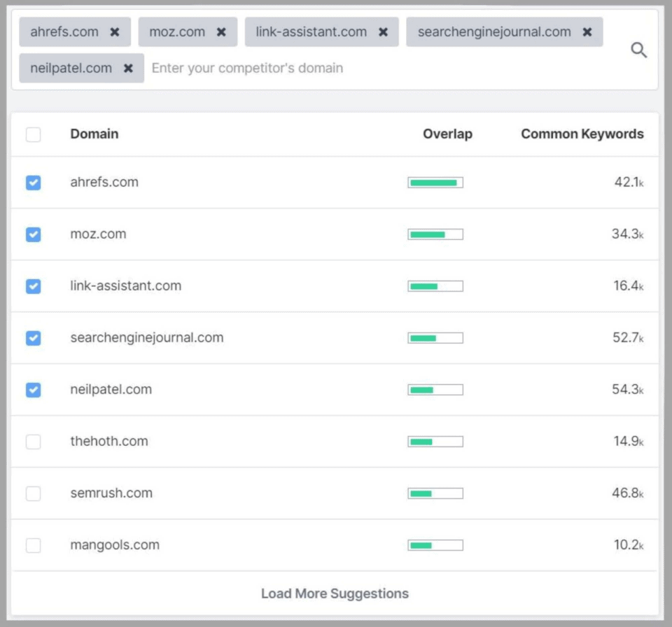Uncheck the moz.com checkbox
The width and height of the screenshot is (672, 627).
(33, 234)
